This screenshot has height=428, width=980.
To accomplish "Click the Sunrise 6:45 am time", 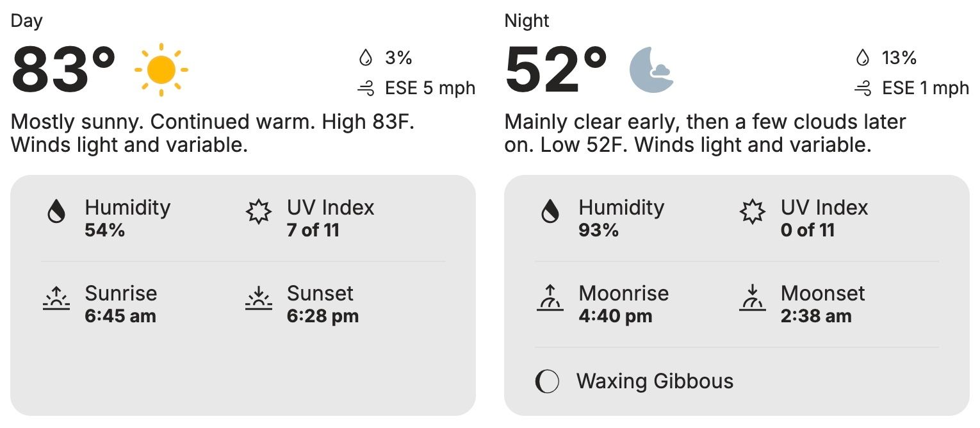I will click(120, 316).
